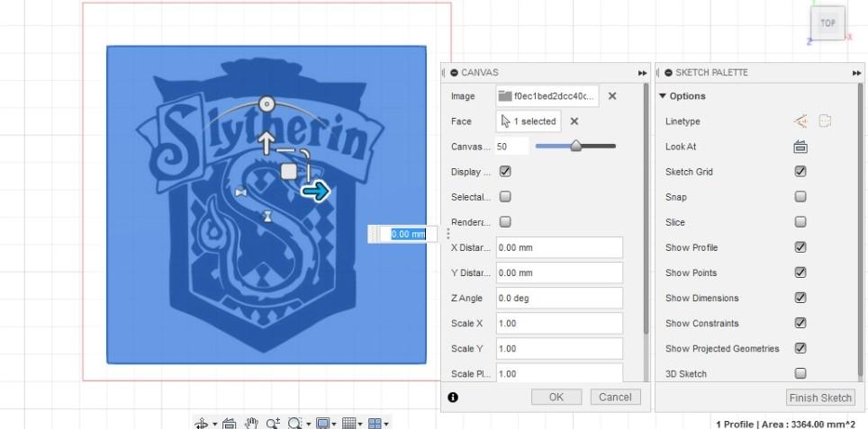Select the Orbit tool in navigation bar
Viewport: 868px width, 429px height.
pyautogui.click(x=202, y=424)
